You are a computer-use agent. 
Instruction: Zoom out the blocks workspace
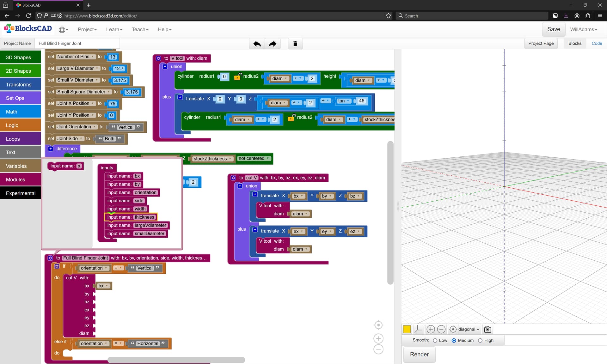click(378, 349)
